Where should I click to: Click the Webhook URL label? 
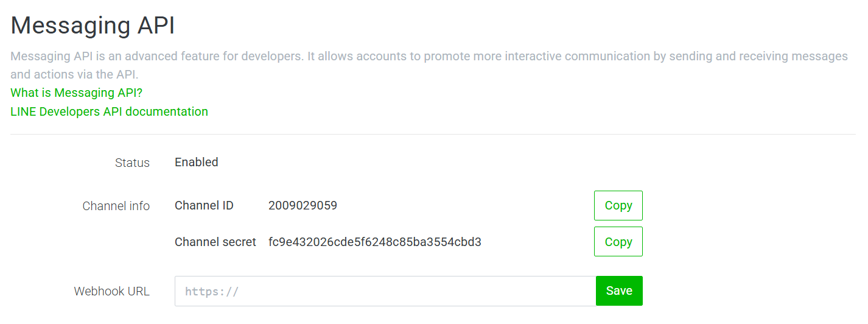(x=111, y=291)
